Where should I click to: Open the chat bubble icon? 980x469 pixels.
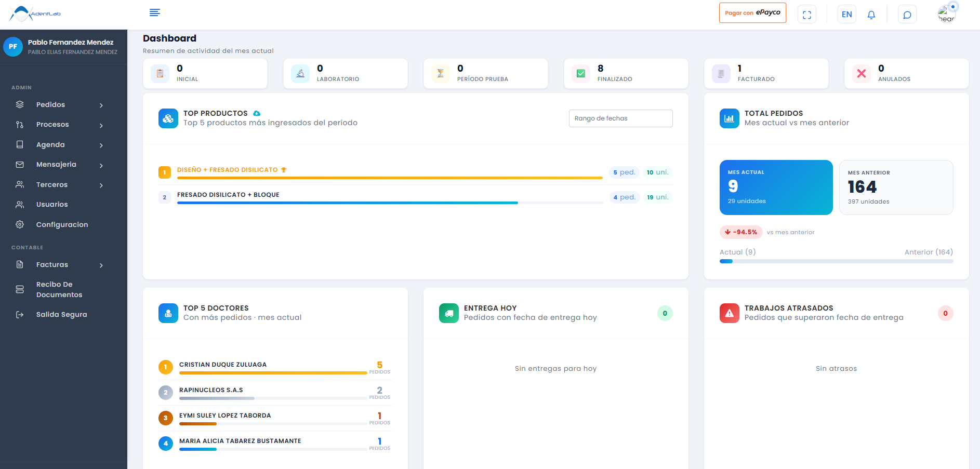tap(907, 15)
